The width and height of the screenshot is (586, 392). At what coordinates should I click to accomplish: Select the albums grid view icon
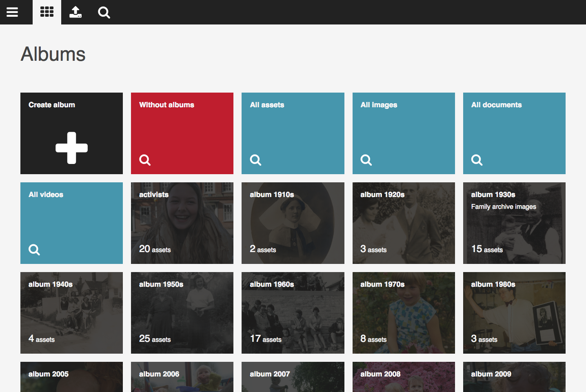pyautogui.click(x=47, y=12)
